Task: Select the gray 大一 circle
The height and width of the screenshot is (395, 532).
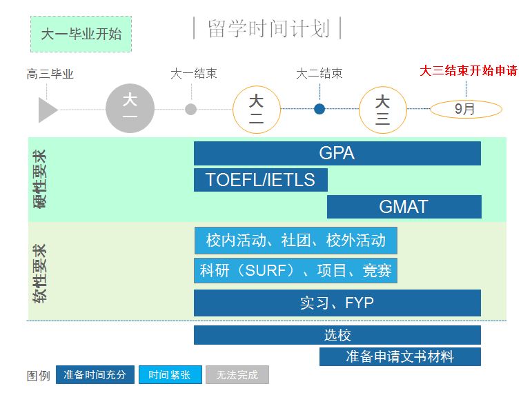Action: point(130,108)
